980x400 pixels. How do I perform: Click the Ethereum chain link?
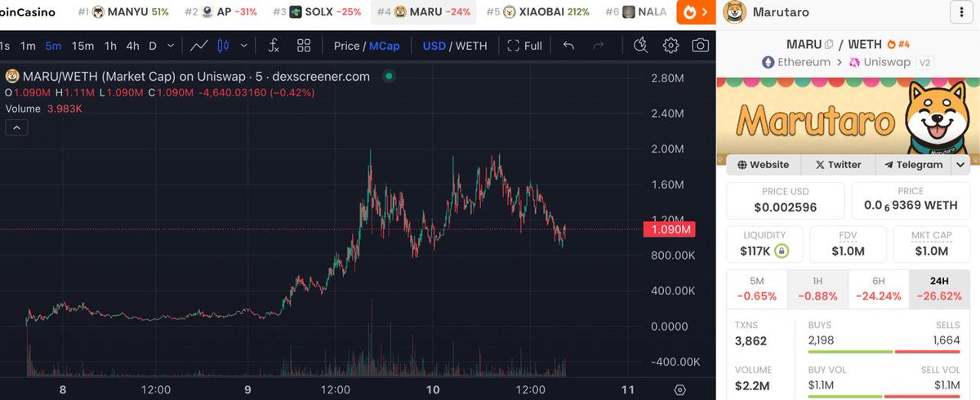tap(796, 62)
